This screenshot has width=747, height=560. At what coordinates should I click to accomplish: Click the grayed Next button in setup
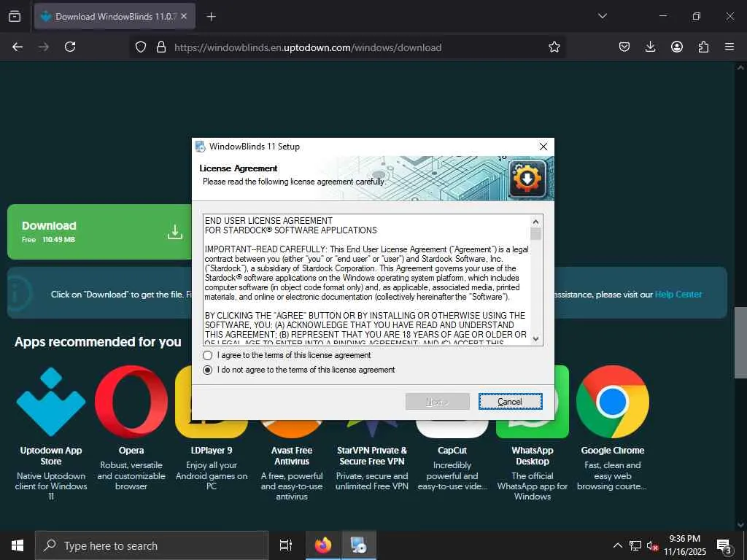coord(438,402)
